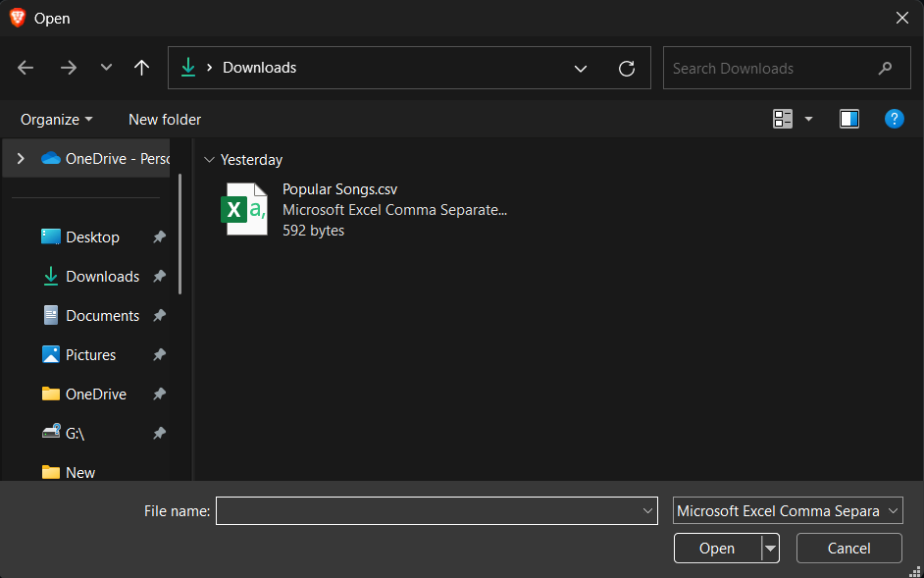The height and width of the screenshot is (578, 924).
Task: Select the Popular Songs.csv file icon
Action: click(x=244, y=209)
